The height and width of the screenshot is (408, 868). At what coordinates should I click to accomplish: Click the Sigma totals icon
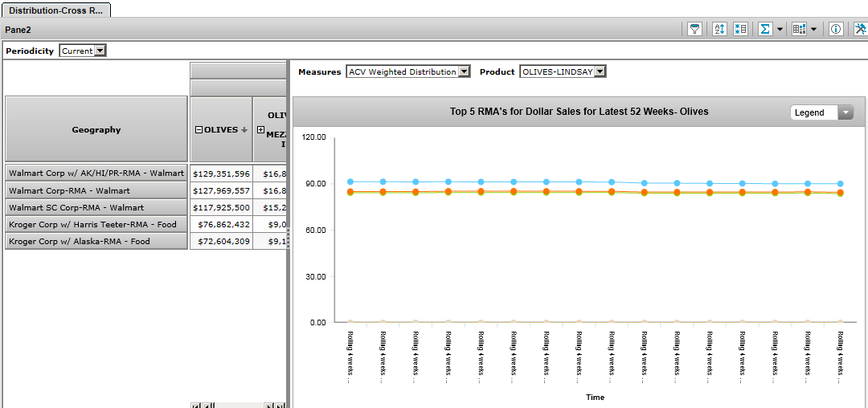point(765,29)
